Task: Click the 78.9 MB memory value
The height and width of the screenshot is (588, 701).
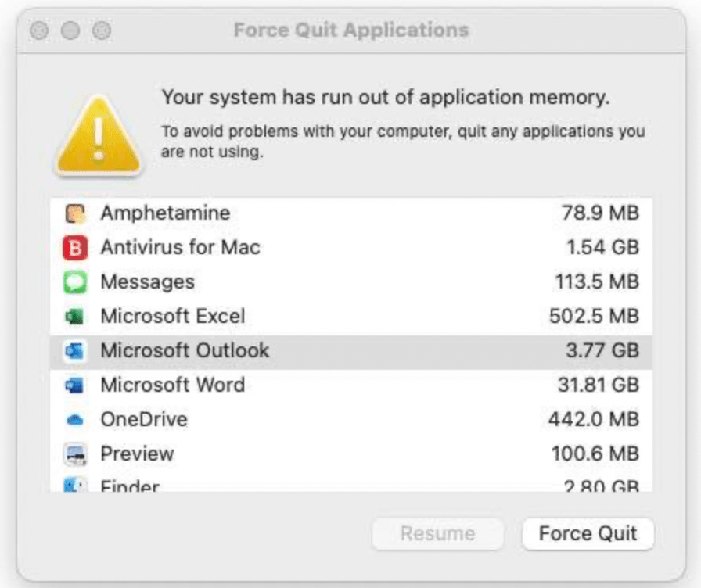Action: point(600,213)
